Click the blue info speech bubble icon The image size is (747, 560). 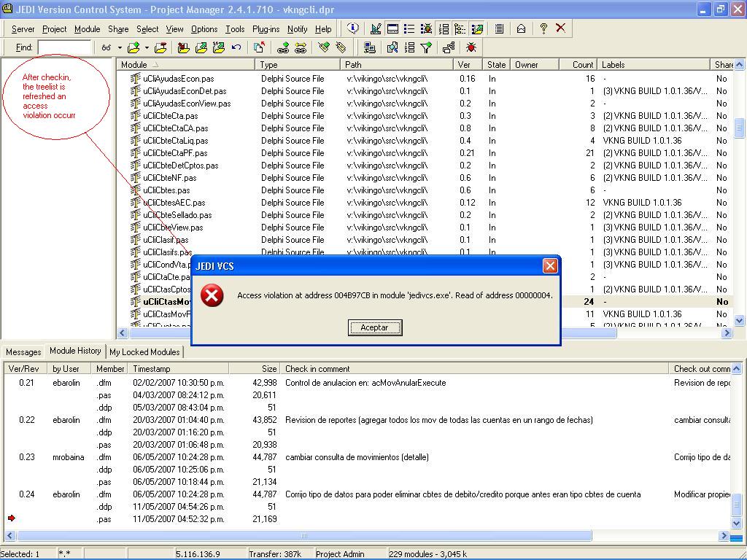[x=353, y=28]
